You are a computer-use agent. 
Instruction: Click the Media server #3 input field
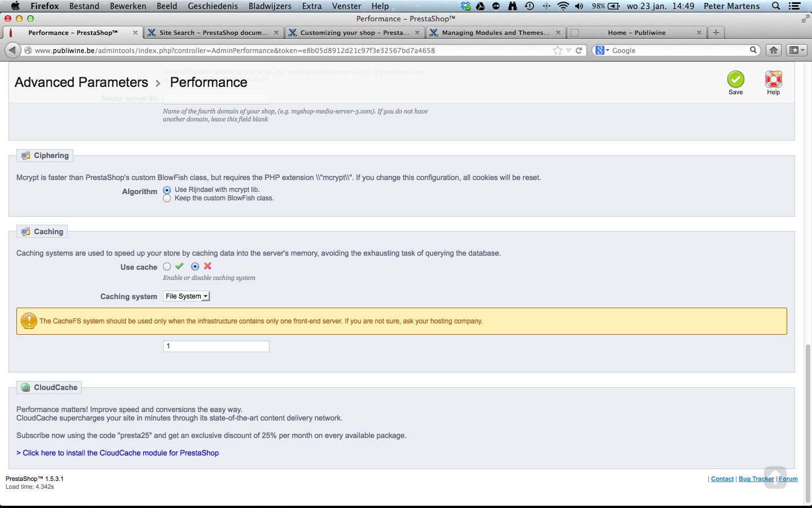[x=216, y=99]
